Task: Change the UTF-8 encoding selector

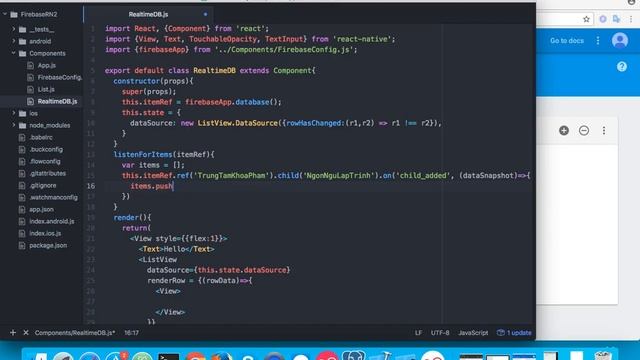Action: pos(440,333)
